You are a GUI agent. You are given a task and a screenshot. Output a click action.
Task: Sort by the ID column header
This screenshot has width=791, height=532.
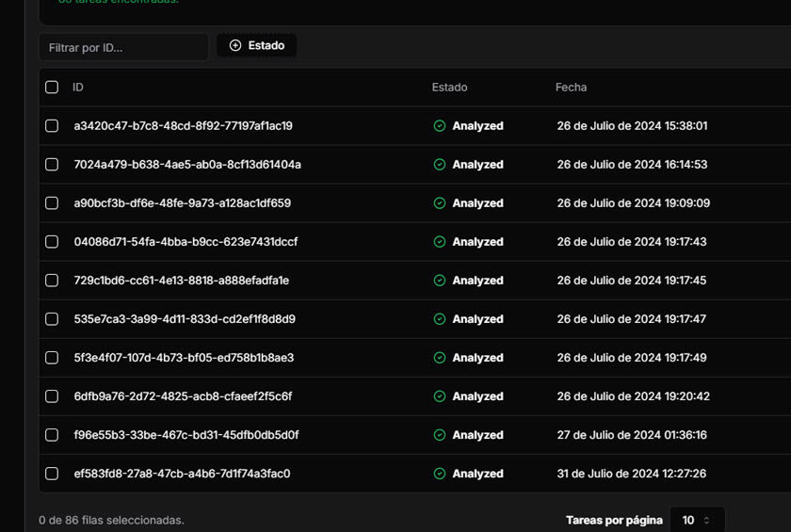tap(78, 88)
